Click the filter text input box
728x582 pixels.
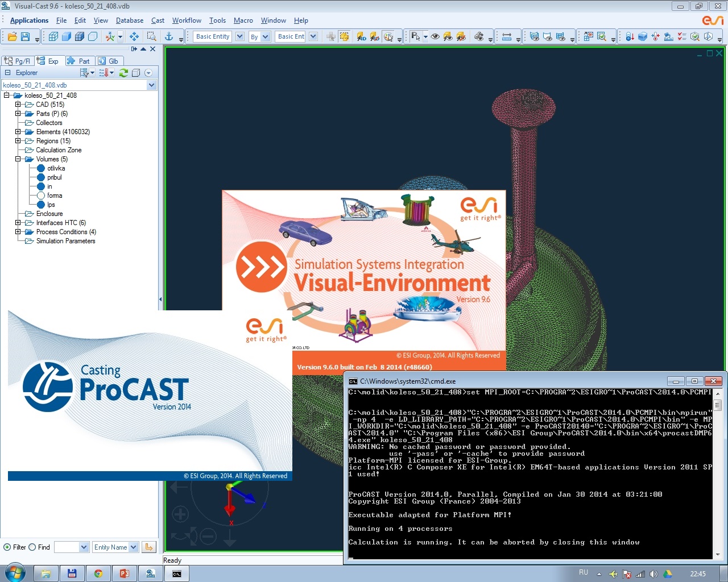tap(67, 547)
